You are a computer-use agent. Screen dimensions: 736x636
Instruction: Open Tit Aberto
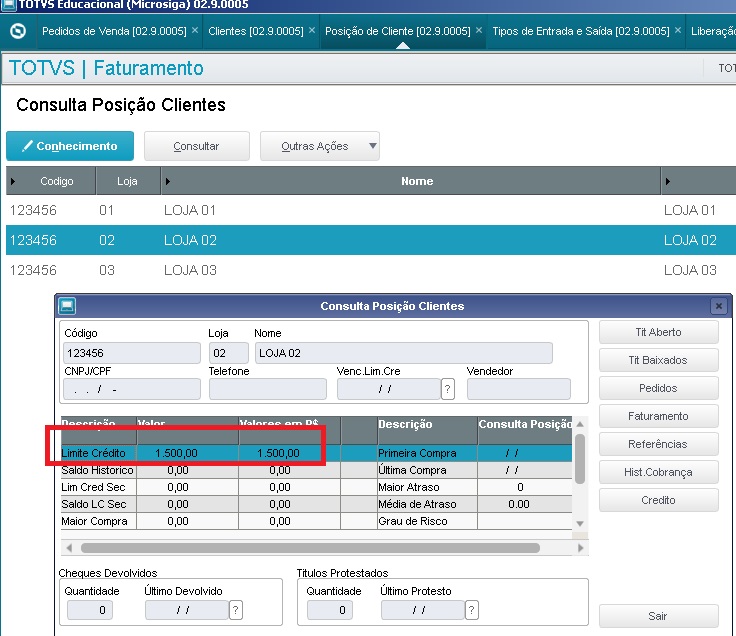(659, 332)
